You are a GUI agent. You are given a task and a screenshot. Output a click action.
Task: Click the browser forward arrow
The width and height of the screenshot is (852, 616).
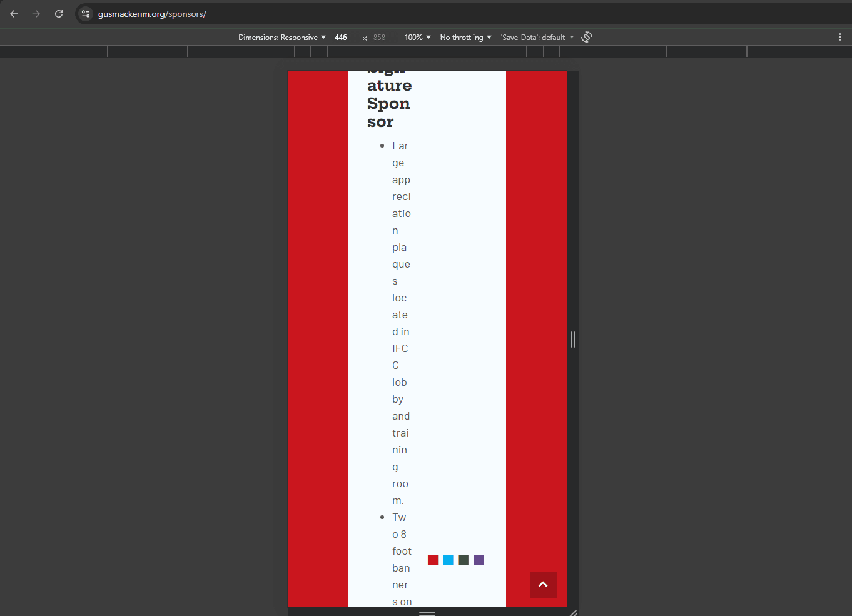click(36, 14)
